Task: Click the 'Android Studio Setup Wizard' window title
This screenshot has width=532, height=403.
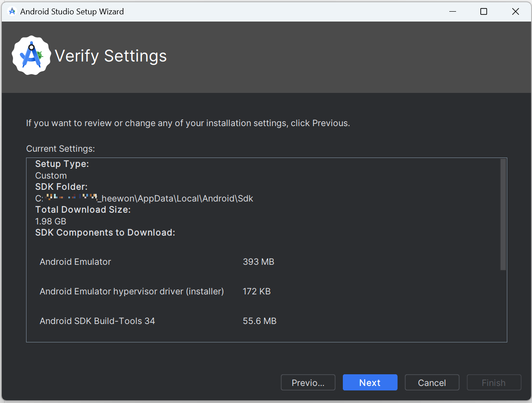Action: click(72, 12)
